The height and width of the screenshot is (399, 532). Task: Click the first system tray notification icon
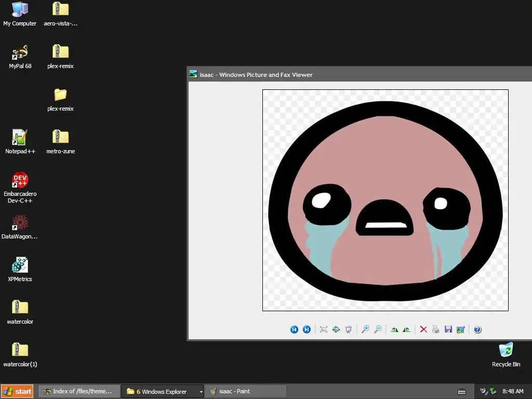click(484, 391)
